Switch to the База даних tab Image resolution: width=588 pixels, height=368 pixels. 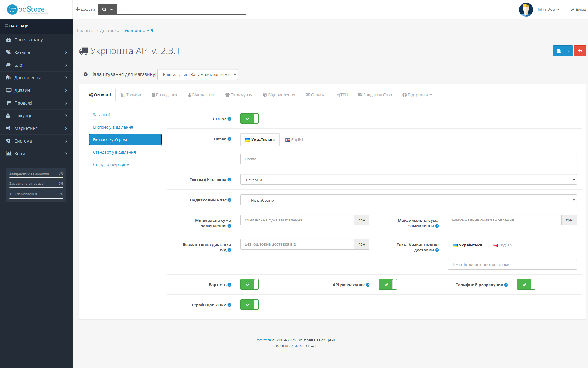(x=165, y=95)
